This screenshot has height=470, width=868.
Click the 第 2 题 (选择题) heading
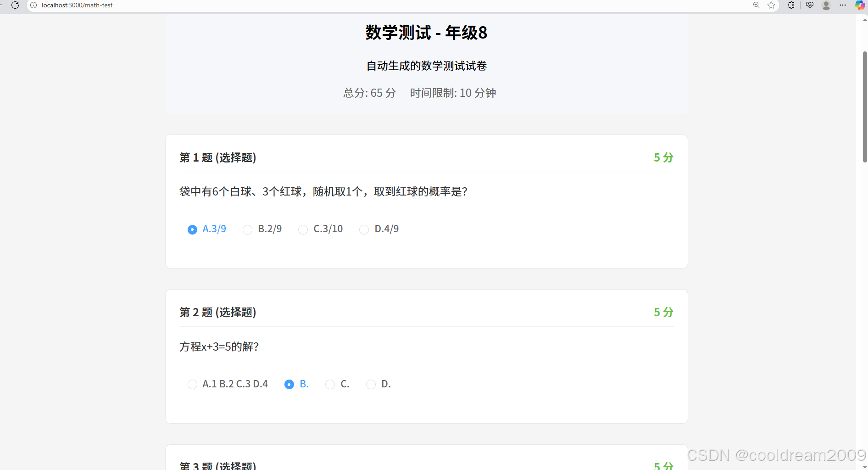coord(218,313)
